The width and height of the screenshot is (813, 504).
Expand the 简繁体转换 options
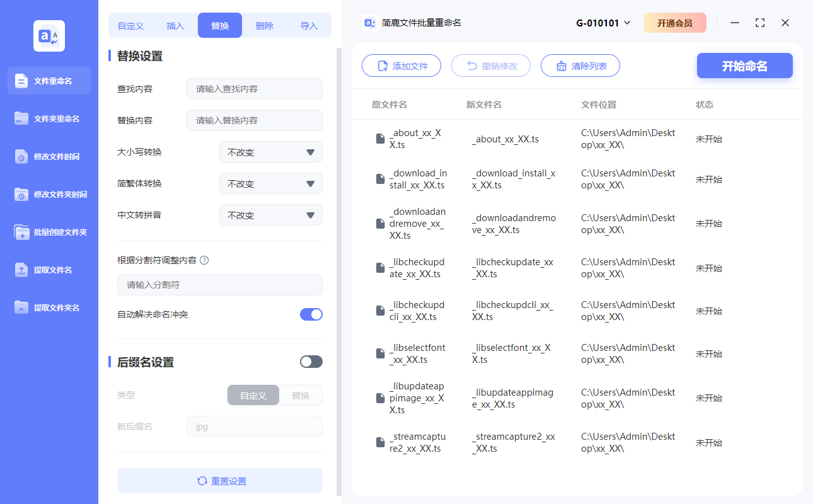tap(270, 183)
